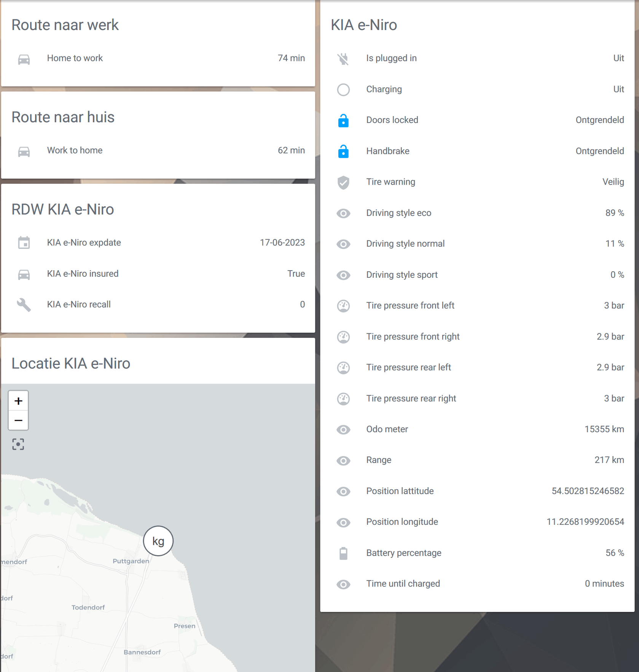Zoom out on the map
Screen dimensions: 639x672
(x=18, y=420)
